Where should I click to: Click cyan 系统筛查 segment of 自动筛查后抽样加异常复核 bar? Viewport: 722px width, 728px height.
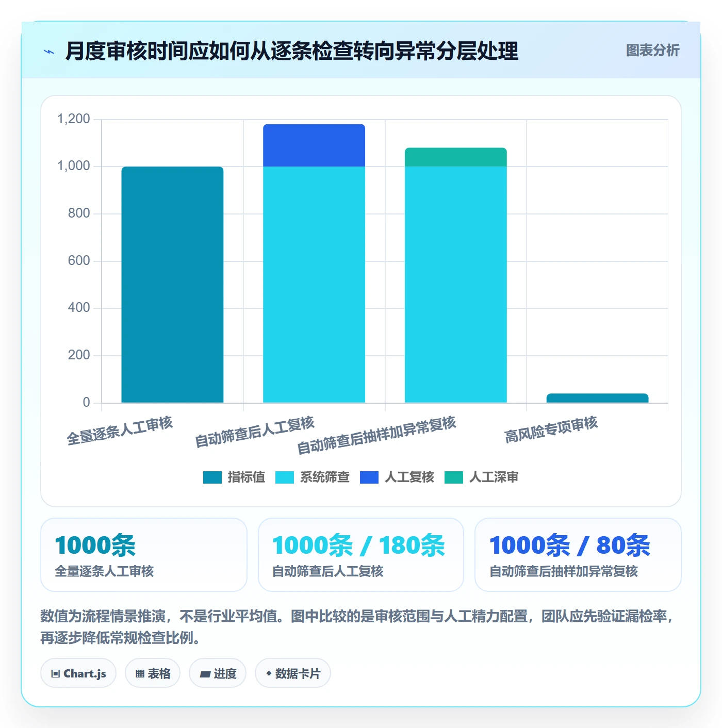456,285
